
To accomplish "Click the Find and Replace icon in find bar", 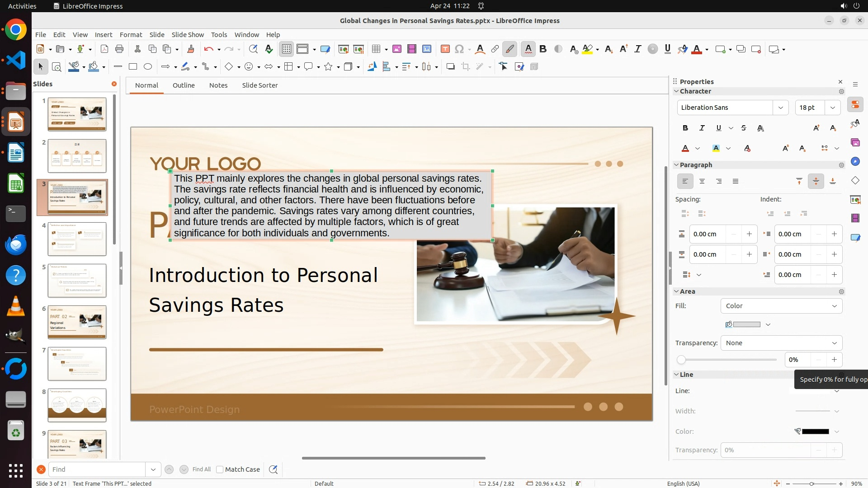I will click(x=273, y=469).
